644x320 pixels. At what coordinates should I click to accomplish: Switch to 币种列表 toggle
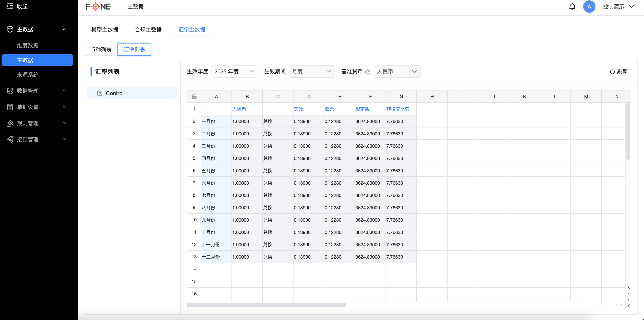pyautogui.click(x=101, y=50)
